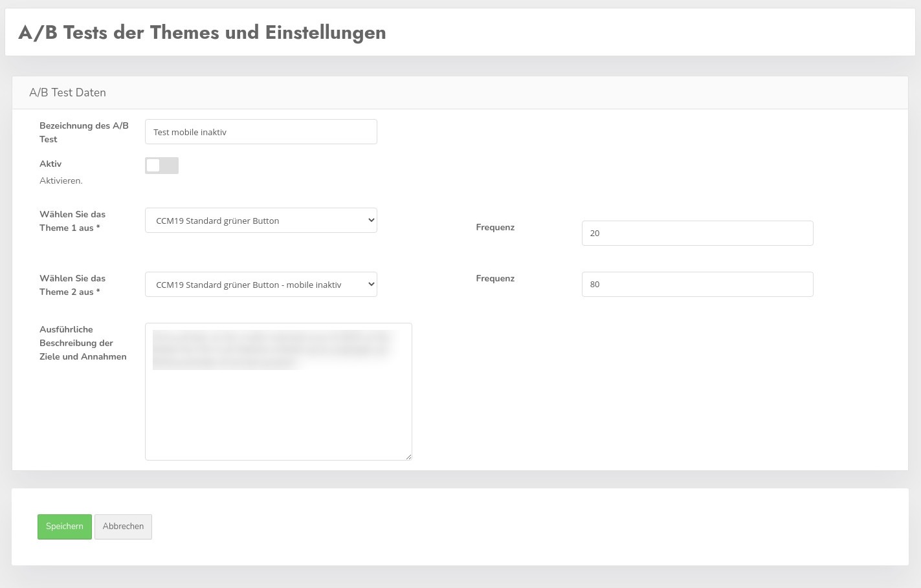Click the Frequenz field containing "80"
The image size is (921, 588).
697,284
